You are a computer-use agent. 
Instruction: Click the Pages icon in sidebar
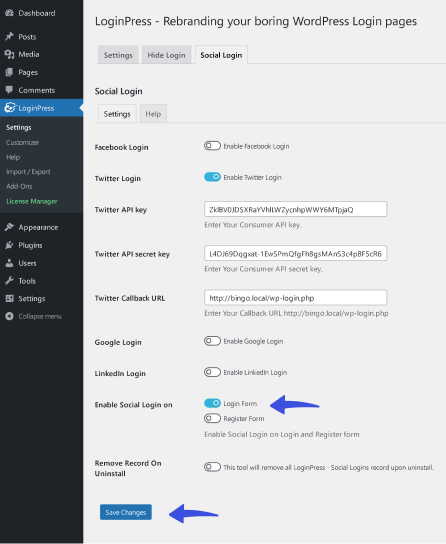9,72
